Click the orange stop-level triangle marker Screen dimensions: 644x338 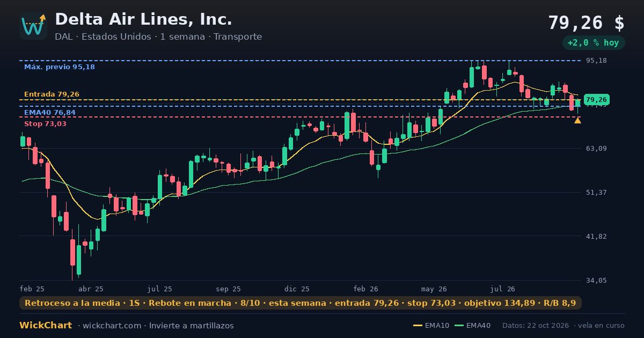pos(577,121)
